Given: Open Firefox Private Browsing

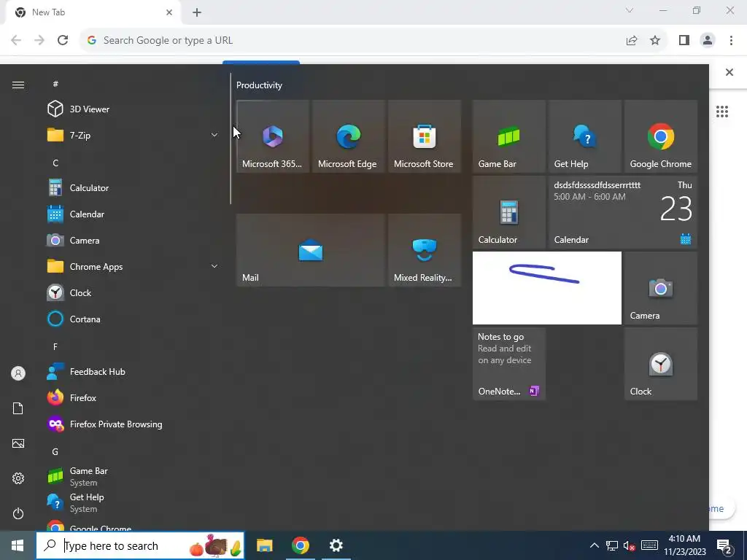Looking at the screenshot, I should pos(133,424).
